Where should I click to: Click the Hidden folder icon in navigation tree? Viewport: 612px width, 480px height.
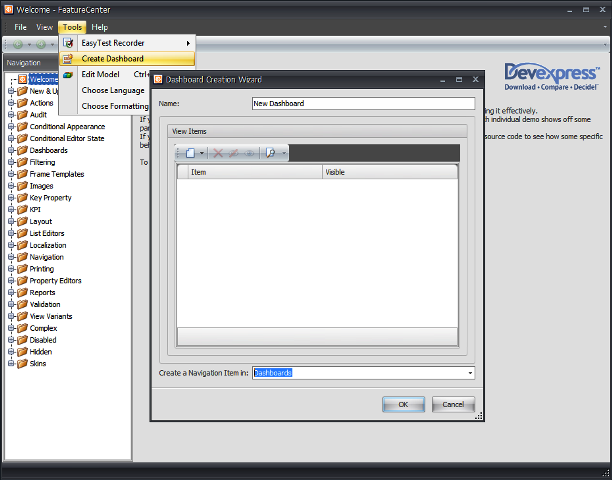click(x=23, y=352)
